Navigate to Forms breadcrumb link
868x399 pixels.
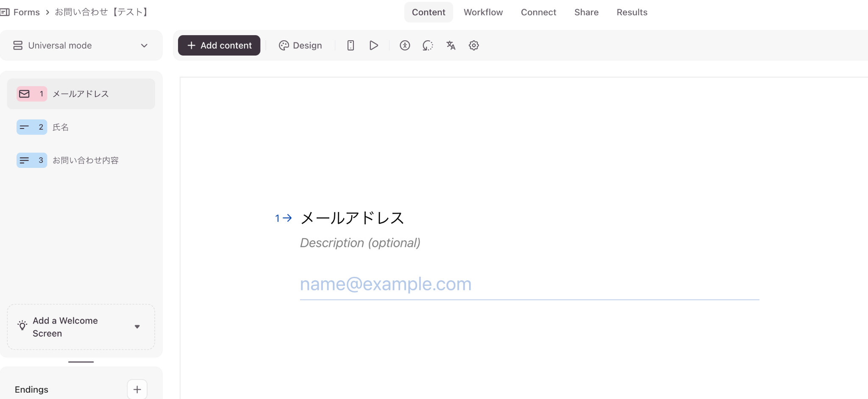pos(26,12)
